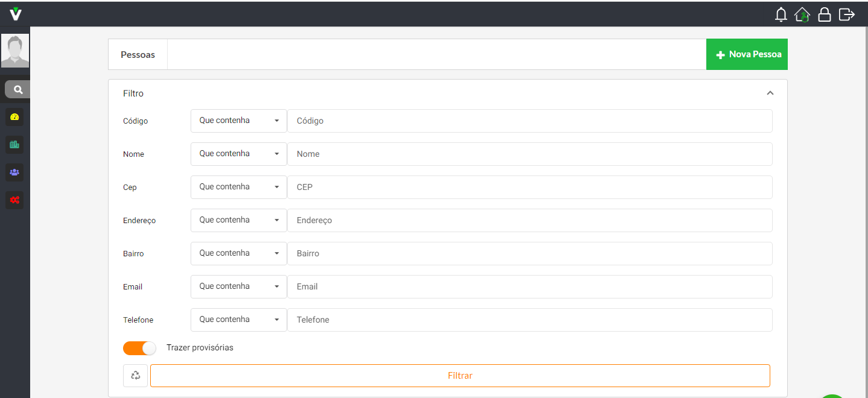Open sidebar search magnifier
Image resolution: width=868 pixels, height=398 pixels.
[x=18, y=89]
